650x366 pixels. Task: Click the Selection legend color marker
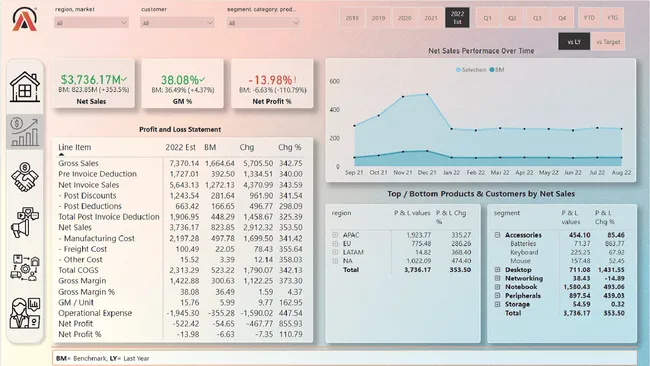point(458,70)
